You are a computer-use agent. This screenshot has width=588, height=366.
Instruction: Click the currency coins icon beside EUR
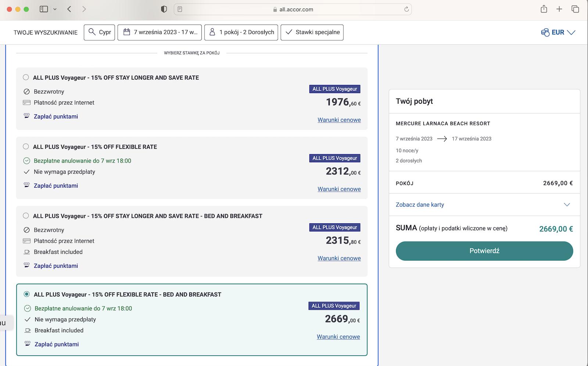(x=545, y=32)
